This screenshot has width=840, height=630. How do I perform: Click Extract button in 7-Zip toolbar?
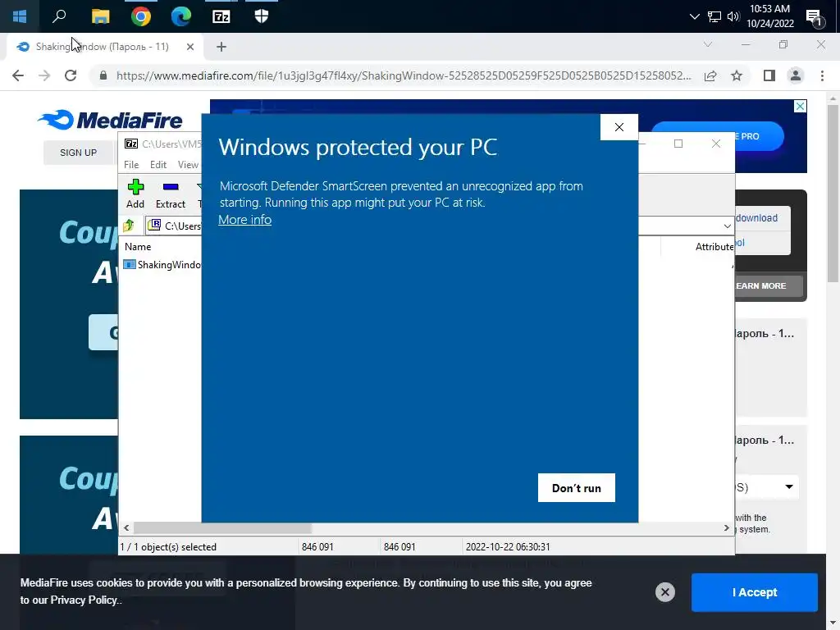[x=171, y=194]
